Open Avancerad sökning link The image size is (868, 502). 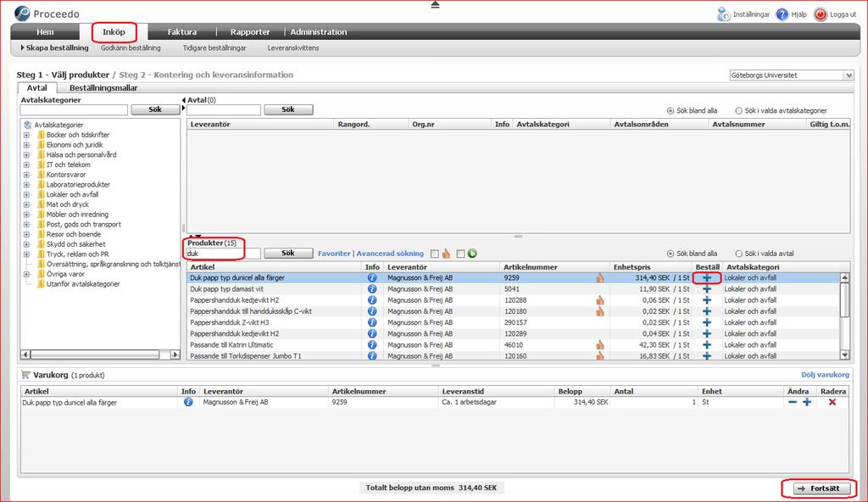[x=390, y=254]
